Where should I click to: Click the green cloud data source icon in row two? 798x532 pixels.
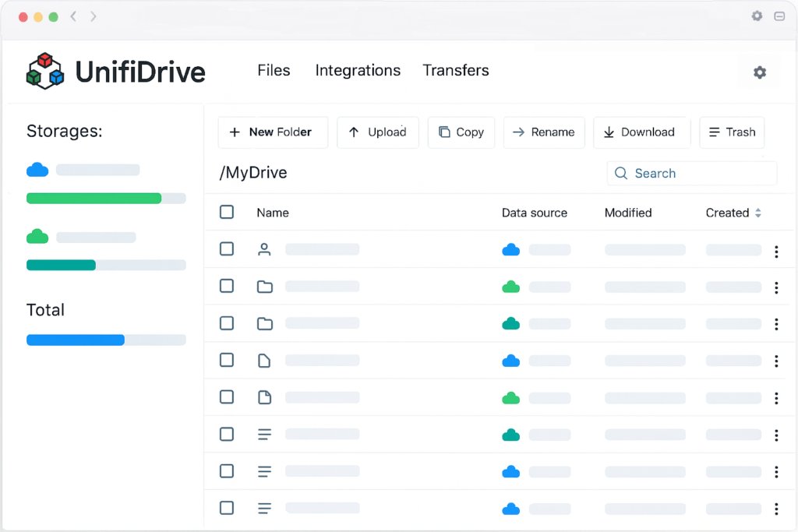(x=510, y=287)
